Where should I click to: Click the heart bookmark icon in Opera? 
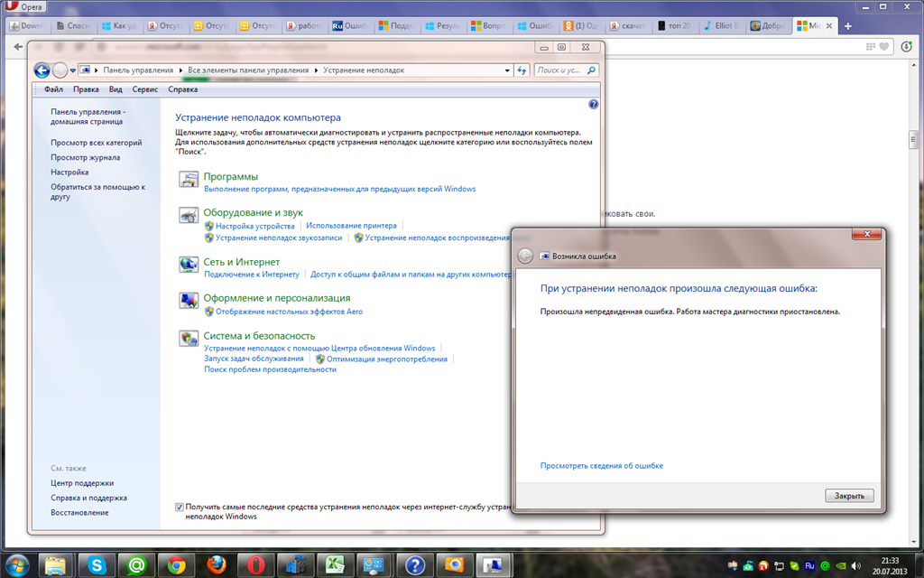884,47
